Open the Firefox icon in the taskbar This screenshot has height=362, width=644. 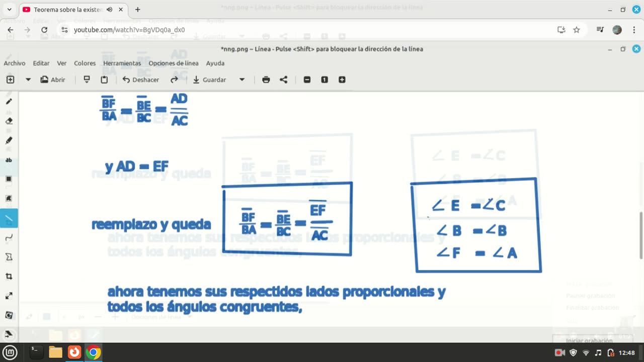click(74, 352)
